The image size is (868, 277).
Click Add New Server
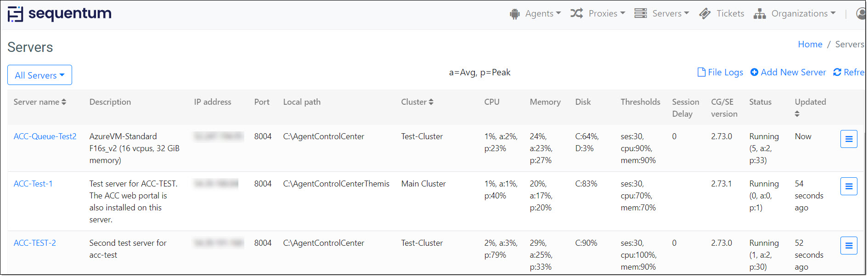(788, 72)
